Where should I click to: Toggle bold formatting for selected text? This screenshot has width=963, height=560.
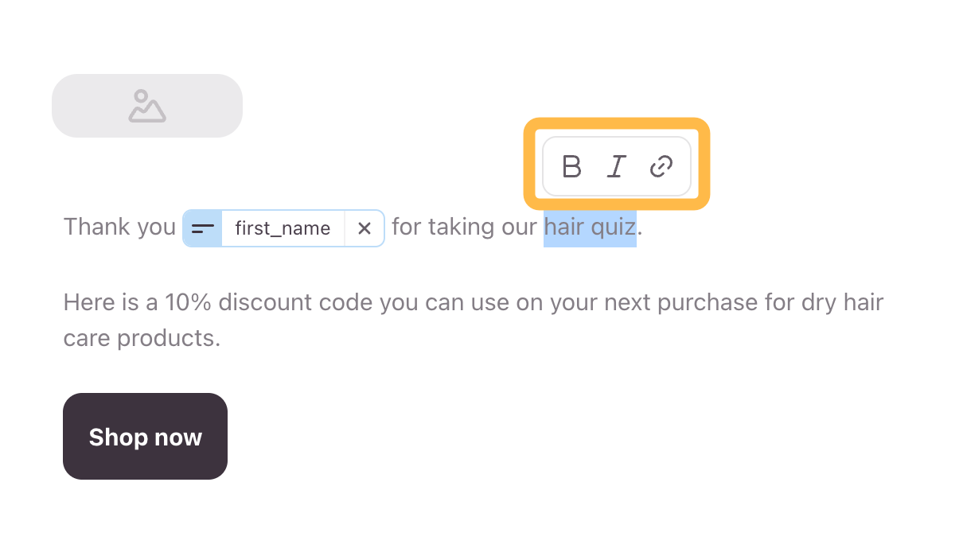click(571, 167)
